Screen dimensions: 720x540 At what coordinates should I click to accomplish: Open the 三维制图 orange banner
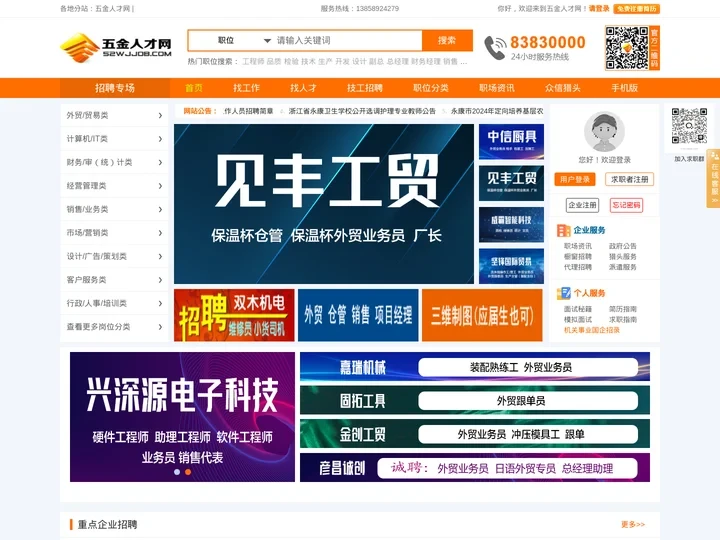(x=482, y=315)
